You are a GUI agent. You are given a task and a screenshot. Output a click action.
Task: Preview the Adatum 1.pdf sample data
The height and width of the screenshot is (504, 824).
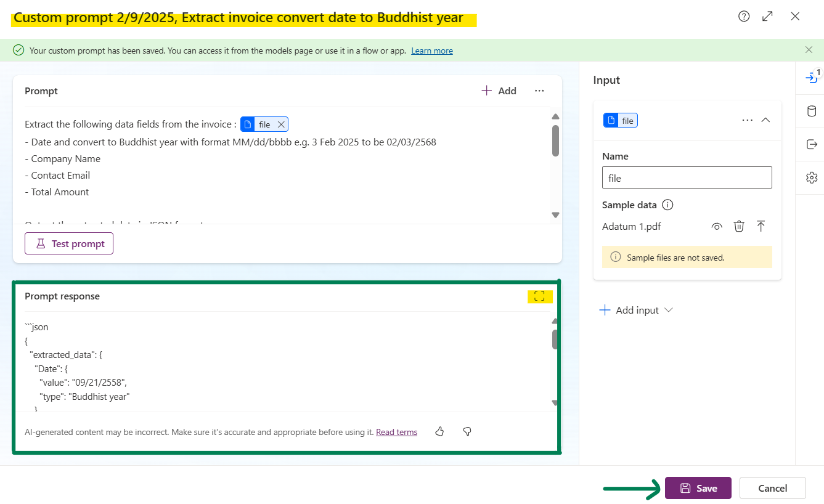tap(716, 226)
